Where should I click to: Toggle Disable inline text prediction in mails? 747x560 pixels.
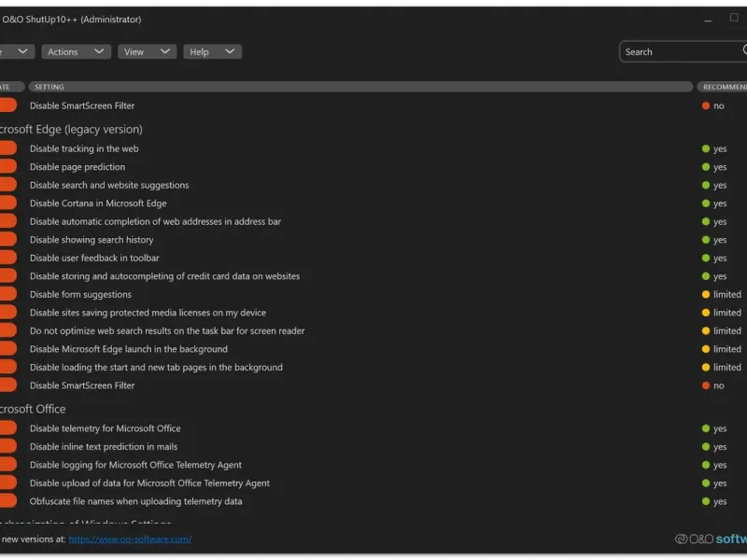coord(7,446)
